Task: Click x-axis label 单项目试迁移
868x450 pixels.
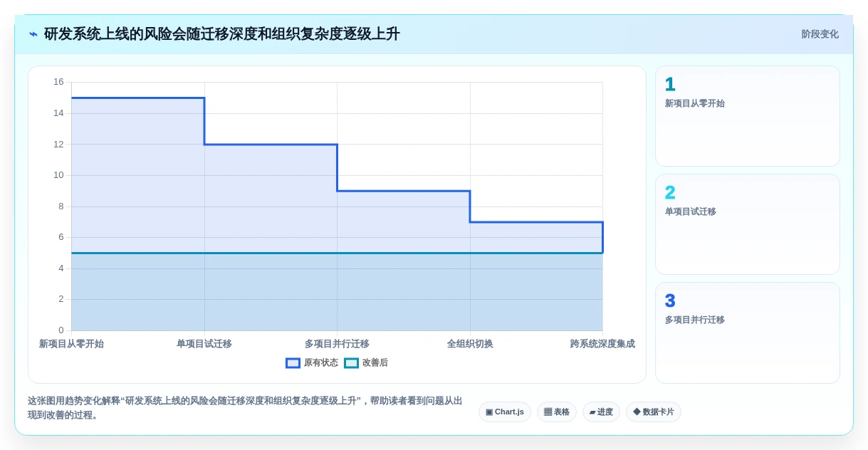Action: [204, 344]
